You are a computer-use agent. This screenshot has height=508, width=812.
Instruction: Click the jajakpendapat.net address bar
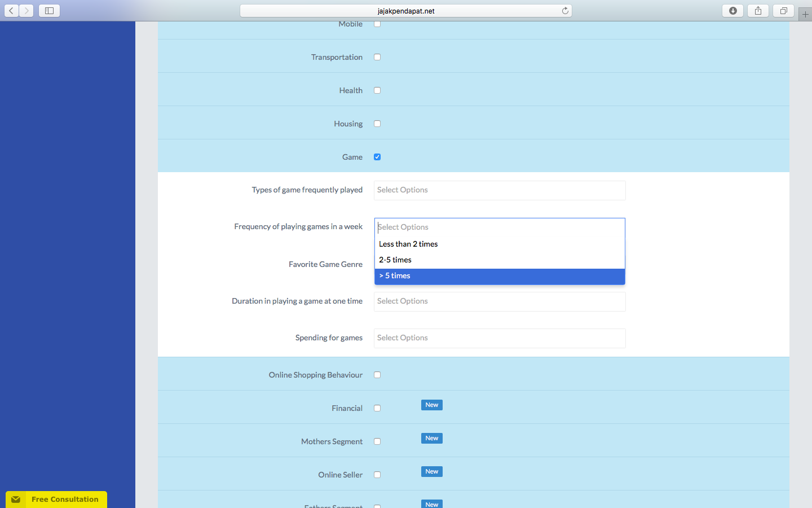(406, 11)
